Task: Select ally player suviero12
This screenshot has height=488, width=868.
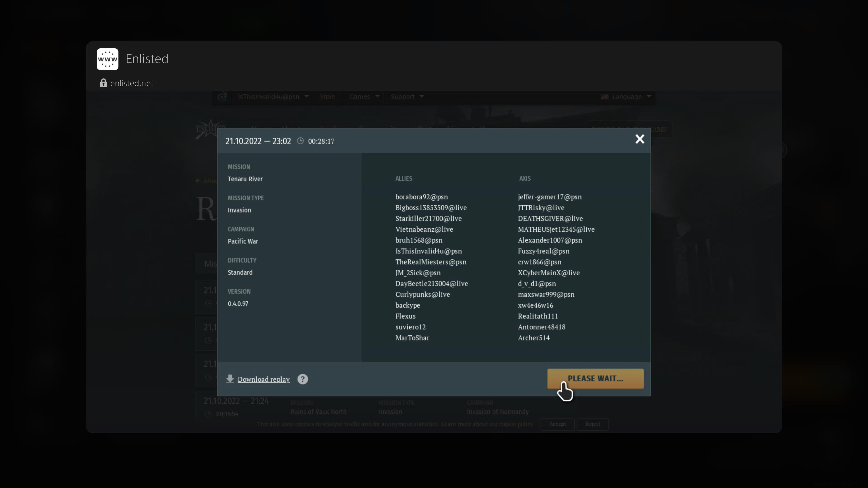Action: click(x=410, y=327)
